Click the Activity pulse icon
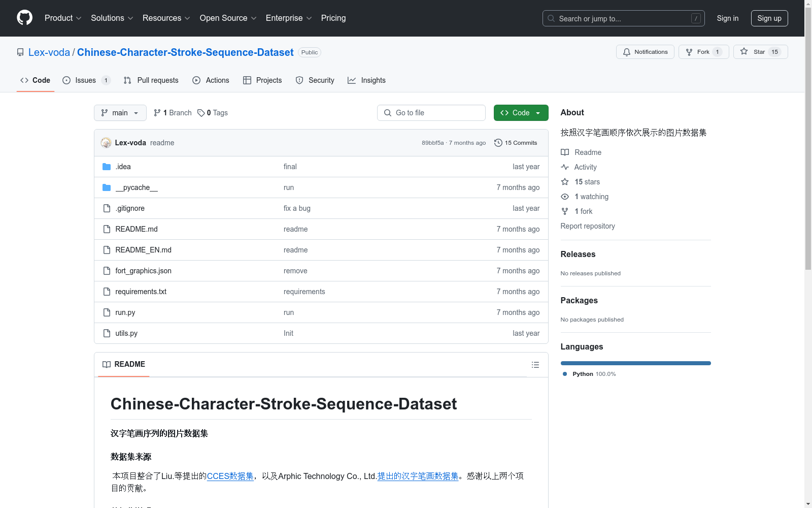This screenshot has height=508, width=812. pyautogui.click(x=565, y=167)
